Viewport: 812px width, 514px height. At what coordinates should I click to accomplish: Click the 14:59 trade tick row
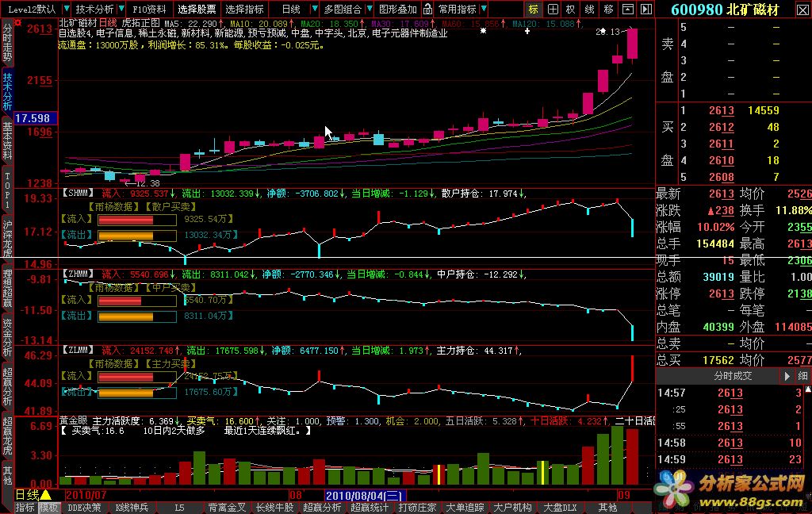730,459
